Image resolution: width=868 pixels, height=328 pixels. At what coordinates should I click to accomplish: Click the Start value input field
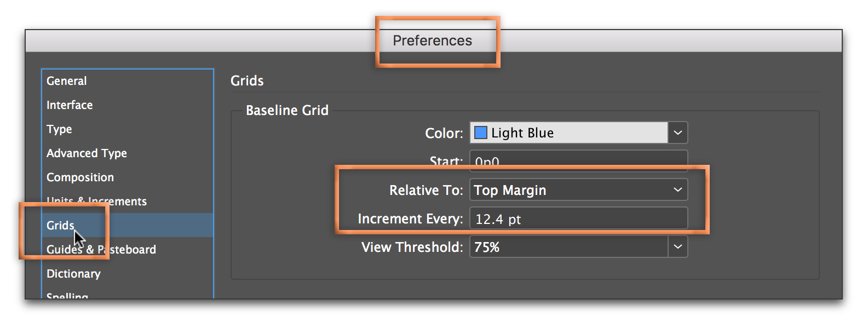(x=578, y=159)
